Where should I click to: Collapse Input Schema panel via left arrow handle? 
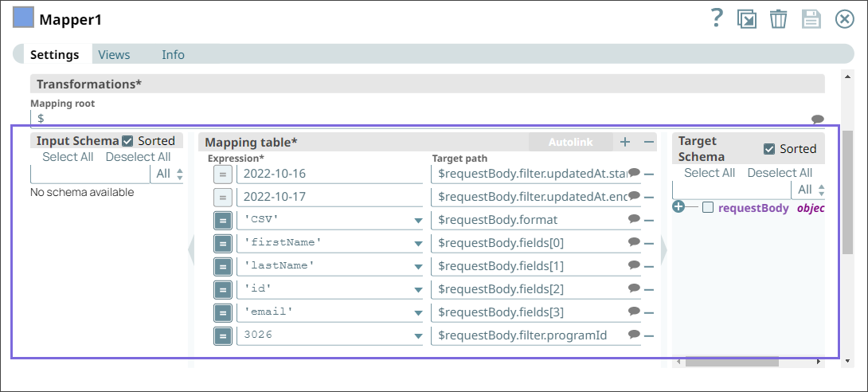[192, 251]
